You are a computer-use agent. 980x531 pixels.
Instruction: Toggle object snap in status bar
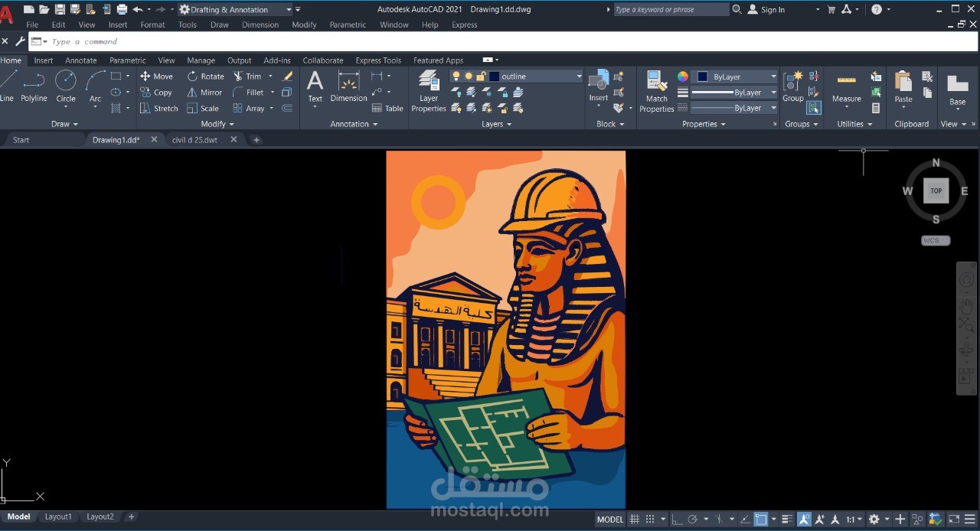tap(760, 520)
